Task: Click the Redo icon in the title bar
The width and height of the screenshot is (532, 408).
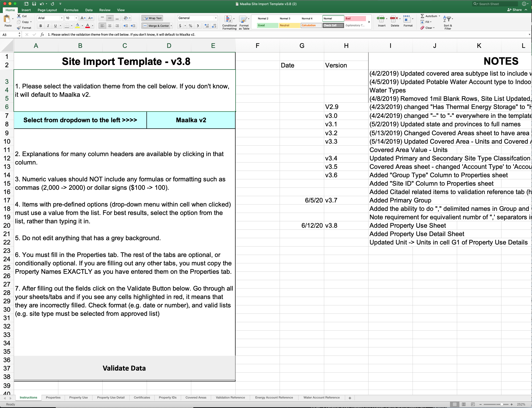Action: (52, 4)
